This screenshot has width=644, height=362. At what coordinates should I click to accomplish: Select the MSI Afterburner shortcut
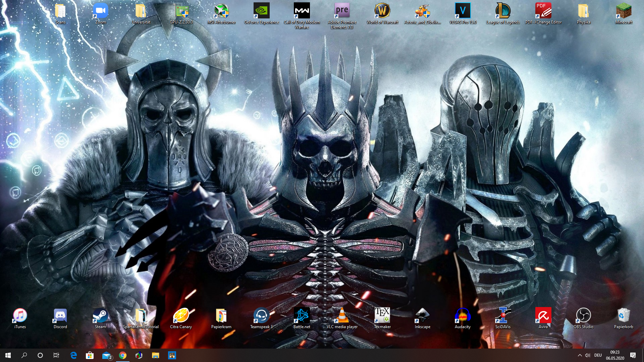(x=221, y=14)
